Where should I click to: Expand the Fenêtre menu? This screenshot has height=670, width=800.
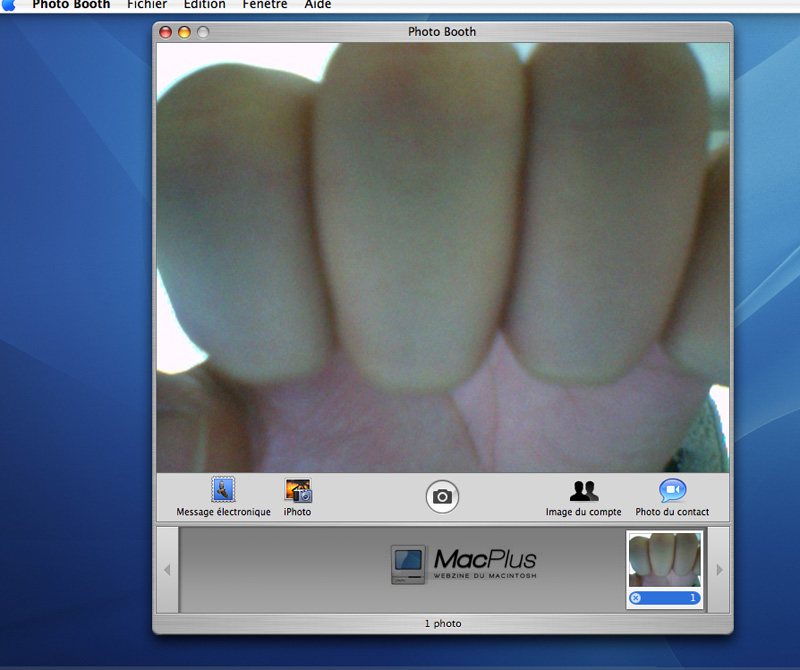click(265, 5)
